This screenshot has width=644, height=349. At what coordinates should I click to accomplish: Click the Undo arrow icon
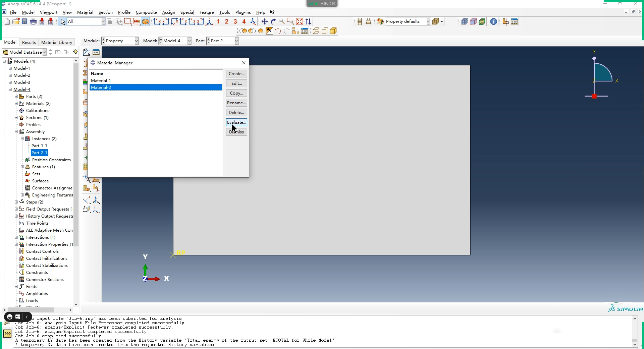[278, 31]
